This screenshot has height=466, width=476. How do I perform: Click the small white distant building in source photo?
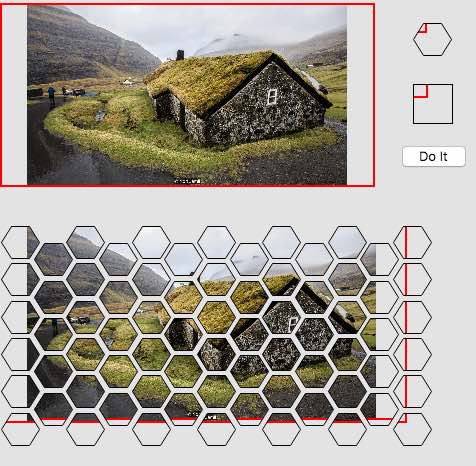click(x=128, y=81)
